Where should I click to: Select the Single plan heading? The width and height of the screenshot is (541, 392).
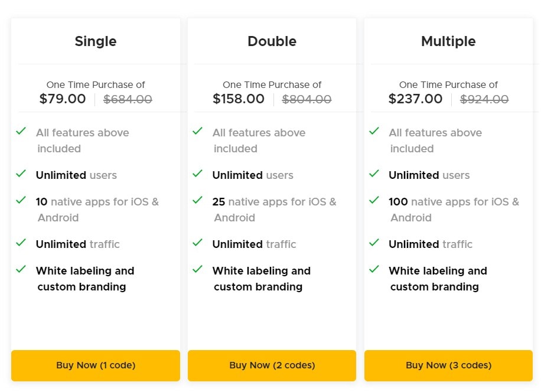click(96, 41)
